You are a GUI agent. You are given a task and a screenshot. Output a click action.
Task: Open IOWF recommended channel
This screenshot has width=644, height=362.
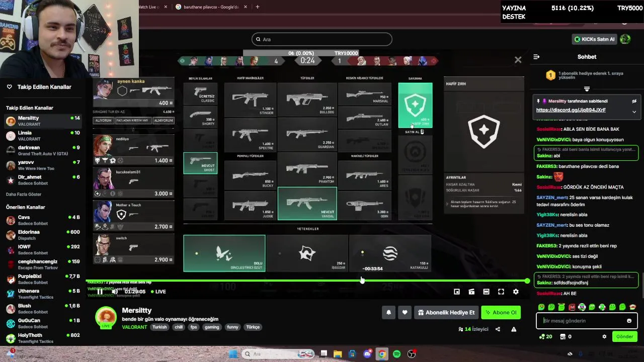pyautogui.click(x=43, y=250)
